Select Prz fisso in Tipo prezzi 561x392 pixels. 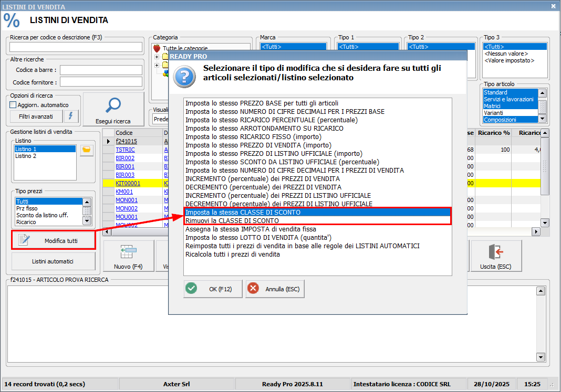(49, 208)
